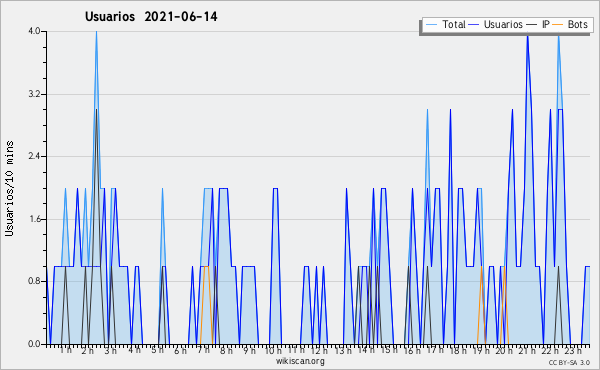Image resolution: width=600 pixels, height=370 pixels.
Task: Click the '4 h' x-axis label
Action: [x=134, y=350]
